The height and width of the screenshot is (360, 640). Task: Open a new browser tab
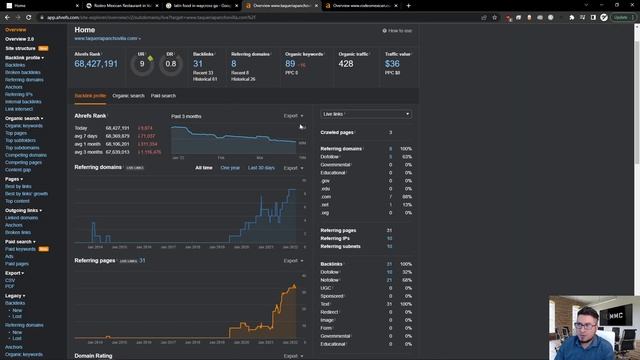(409, 6)
